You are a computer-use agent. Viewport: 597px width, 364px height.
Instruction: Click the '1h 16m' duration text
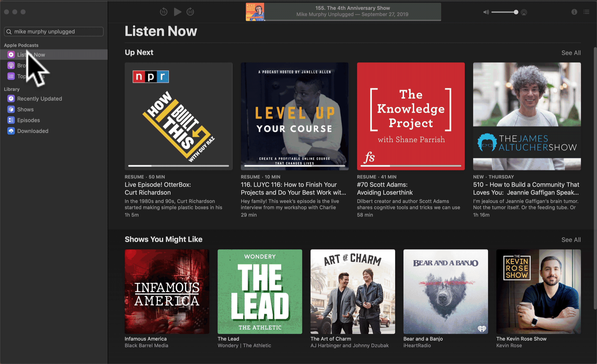pos(481,215)
